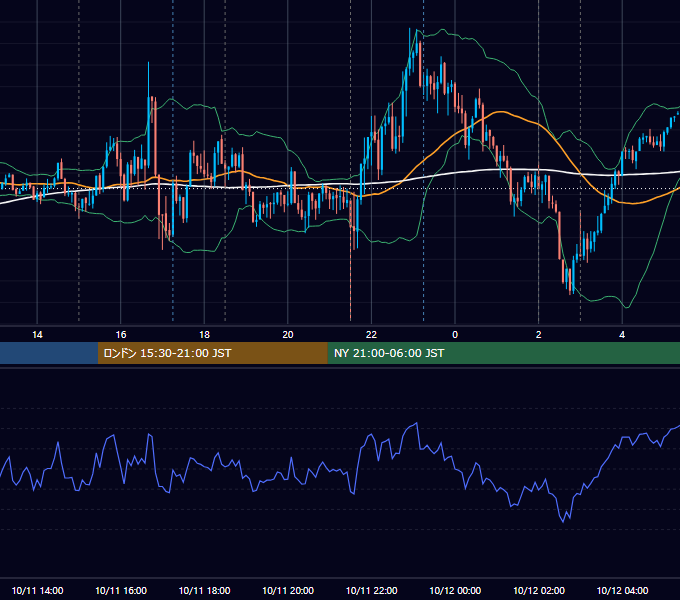Click the hour label 0 on time axis
Image resolution: width=680 pixels, height=600 pixels.
[x=455, y=335]
